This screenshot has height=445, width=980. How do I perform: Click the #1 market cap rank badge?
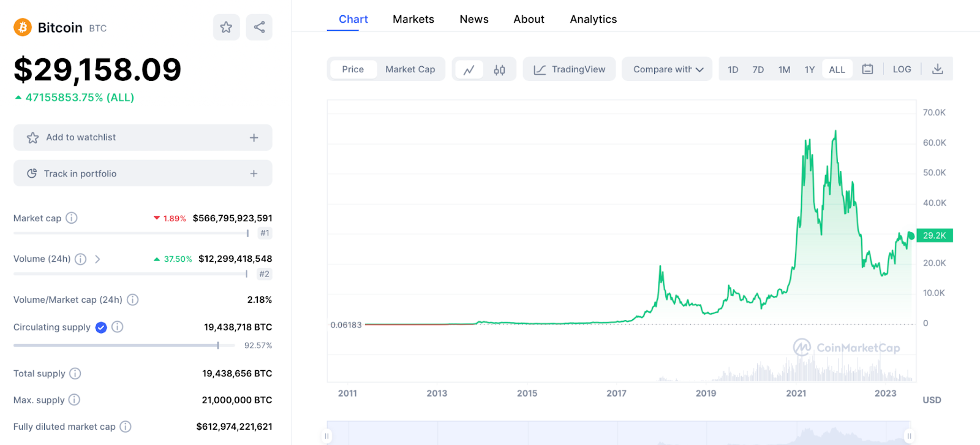tap(265, 233)
